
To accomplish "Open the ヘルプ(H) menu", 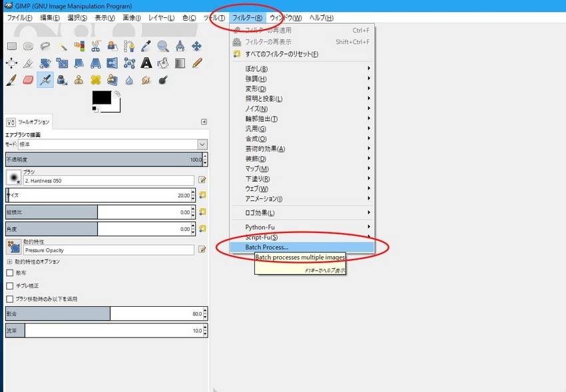I will pos(321,18).
